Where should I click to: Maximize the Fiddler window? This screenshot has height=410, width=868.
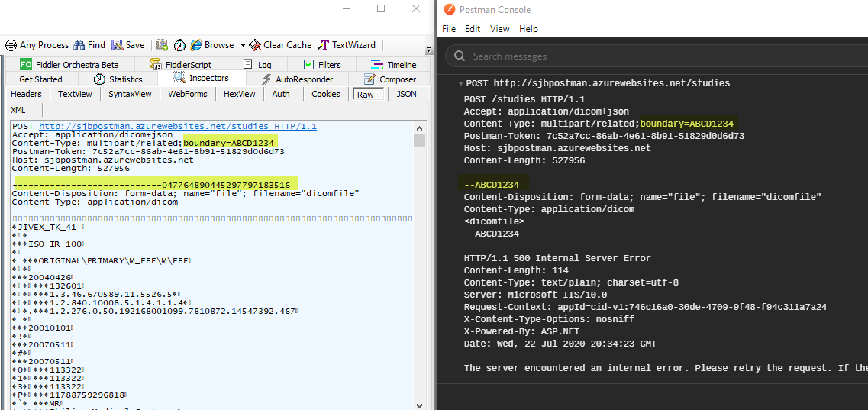(381, 8)
